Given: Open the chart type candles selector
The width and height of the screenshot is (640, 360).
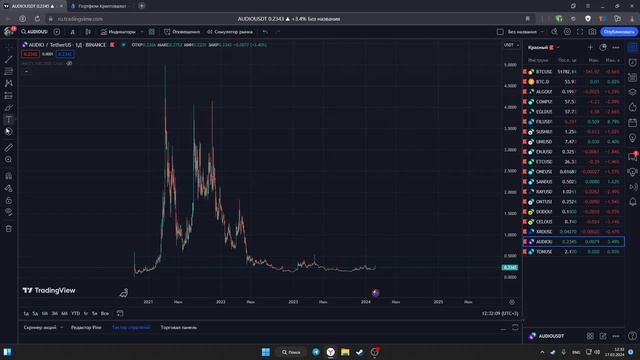Looking at the screenshot, I should pyautogui.click(x=88, y=32).
